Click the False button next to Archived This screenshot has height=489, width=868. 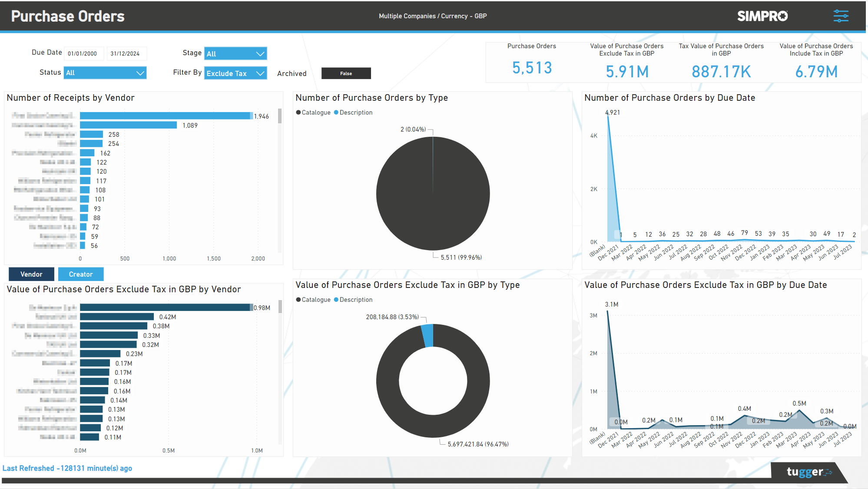tap(346, 73)
